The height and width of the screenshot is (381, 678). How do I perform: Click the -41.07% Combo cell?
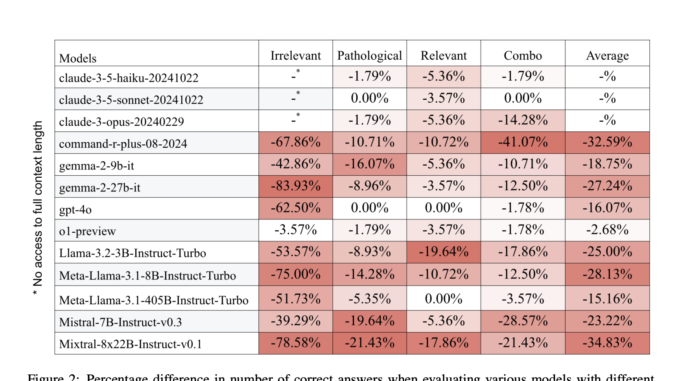[522, 142]
